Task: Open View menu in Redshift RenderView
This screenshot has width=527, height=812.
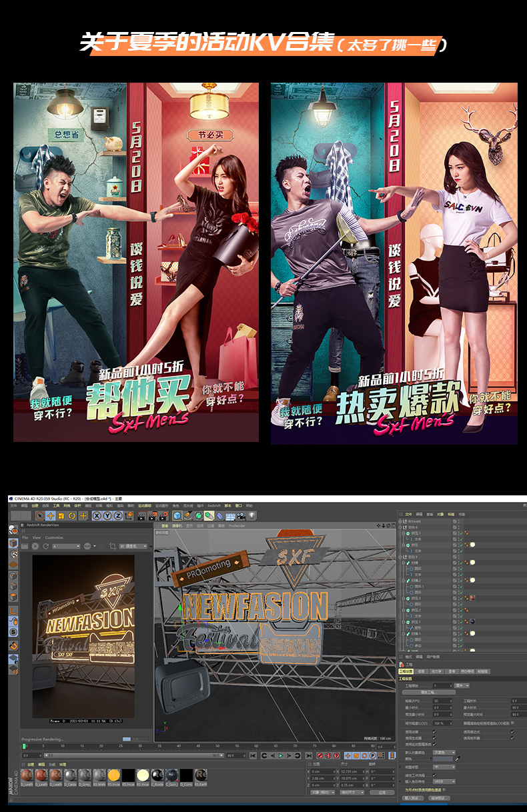Action: 37,537
